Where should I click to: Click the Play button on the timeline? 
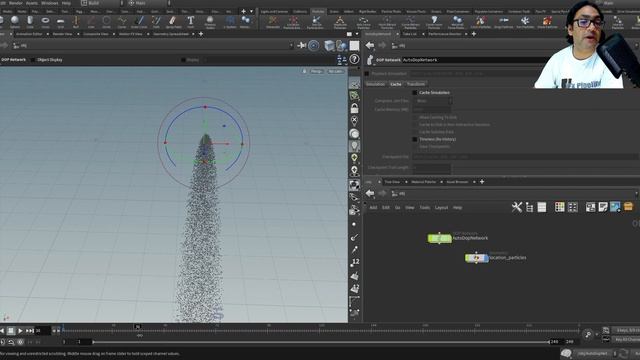(x=20, y=331)
